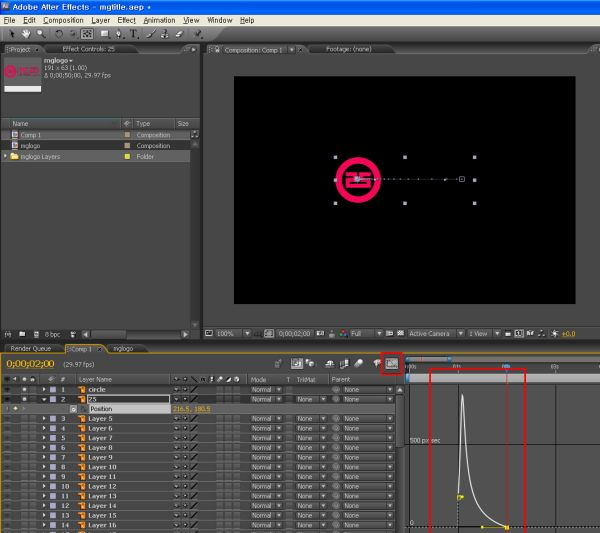Click the exposure value +0.0
The height and width of the screenshot is (533, 600).
coord(568,334)
